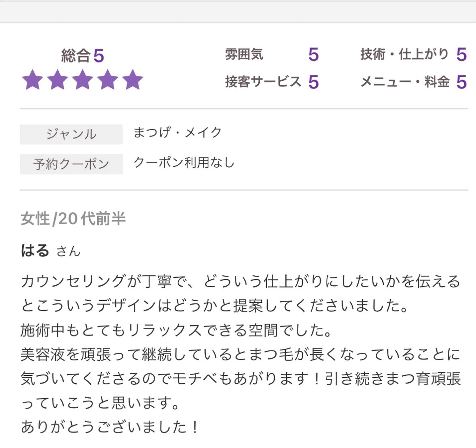Screen dimensions: 476x448
Task: Click the closing ありがとうございました line
Action: [x=110, y=427]
